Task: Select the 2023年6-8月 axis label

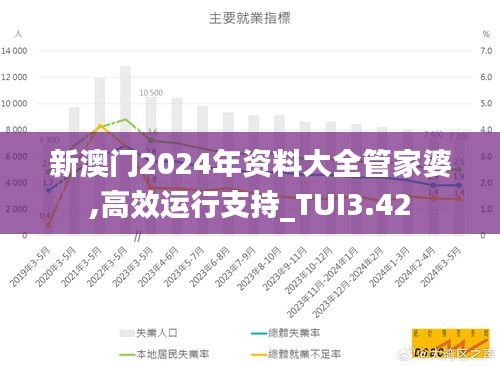Action: [210, 267]
